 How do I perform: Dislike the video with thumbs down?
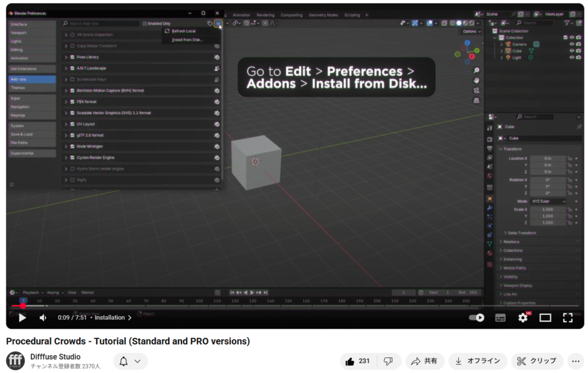tap(388, 361)
